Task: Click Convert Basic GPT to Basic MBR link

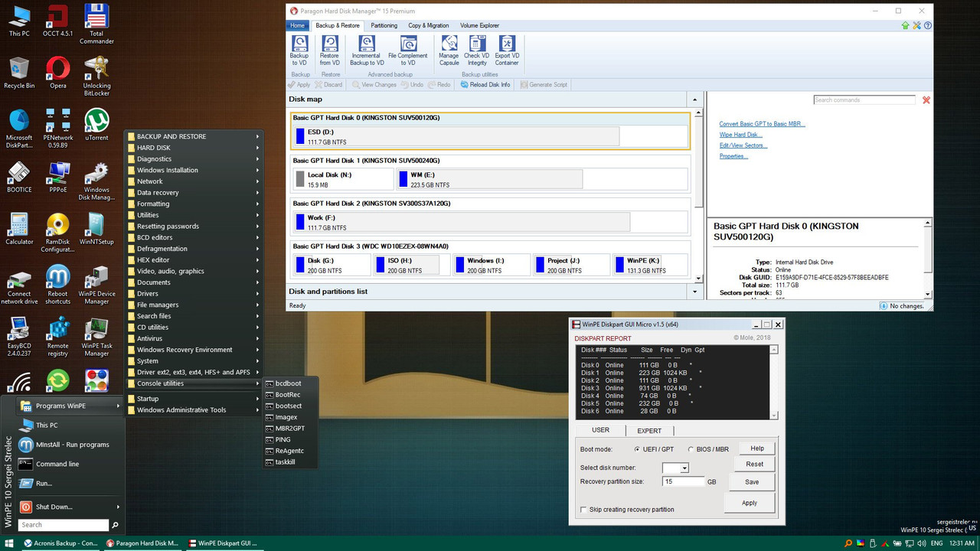Action: (762, 124)
